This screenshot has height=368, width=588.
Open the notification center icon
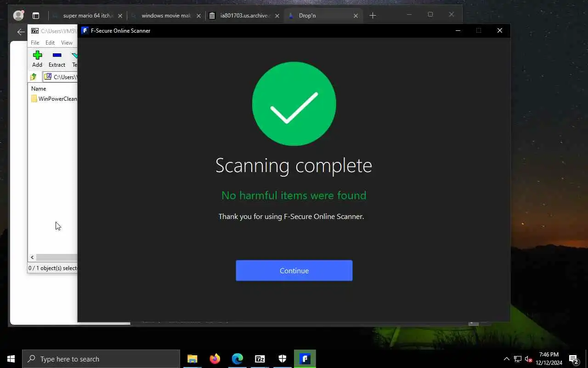[x=574, y=359]
